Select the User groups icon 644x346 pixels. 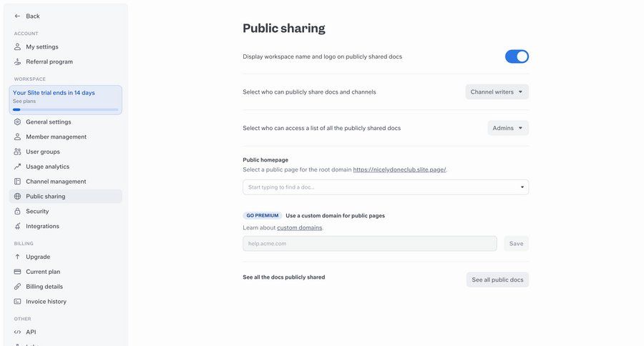tap(18, 152)
